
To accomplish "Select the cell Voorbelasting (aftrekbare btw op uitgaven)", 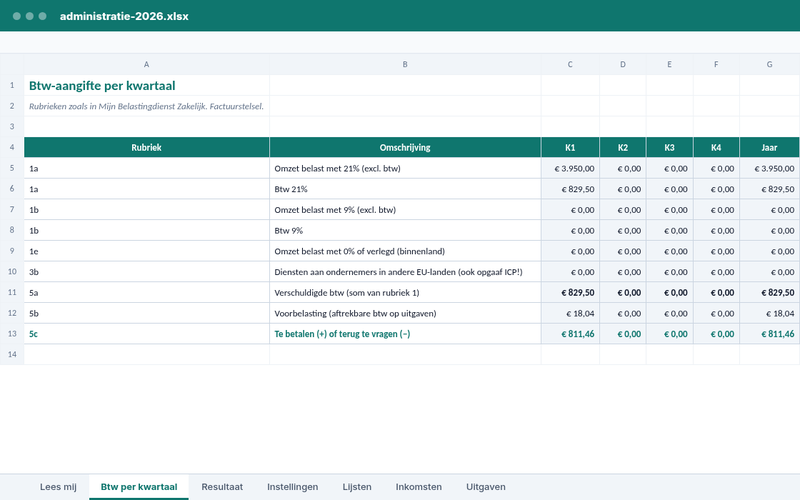I will point(405,313).
